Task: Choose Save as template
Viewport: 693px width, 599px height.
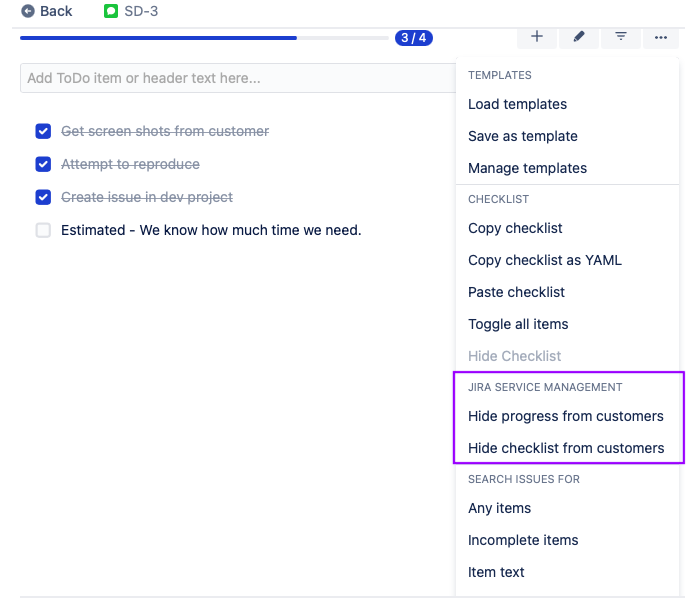Action: (522, 136)
